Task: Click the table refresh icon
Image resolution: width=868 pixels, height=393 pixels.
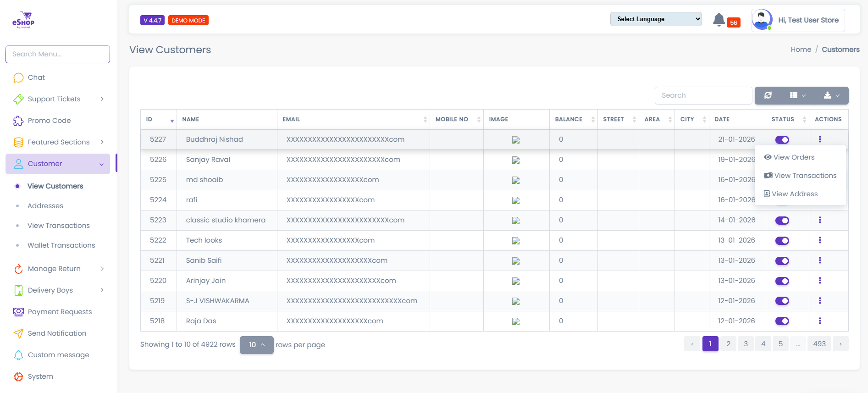Action: (x=768, y=95)
